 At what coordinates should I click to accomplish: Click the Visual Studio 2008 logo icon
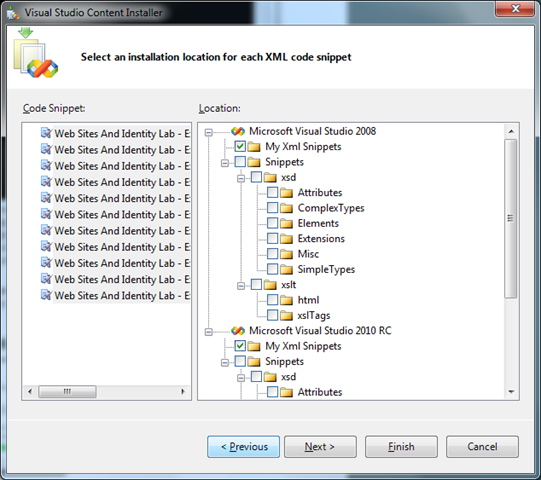click(238, 131)
